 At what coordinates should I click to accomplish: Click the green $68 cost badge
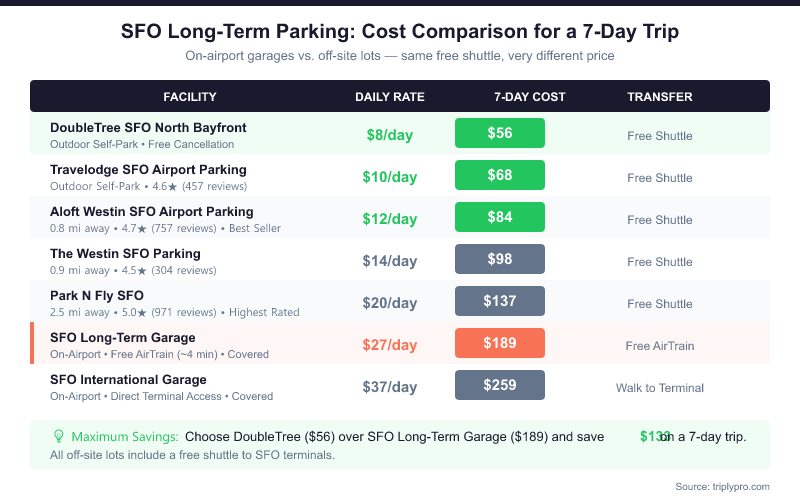point(499,176)
